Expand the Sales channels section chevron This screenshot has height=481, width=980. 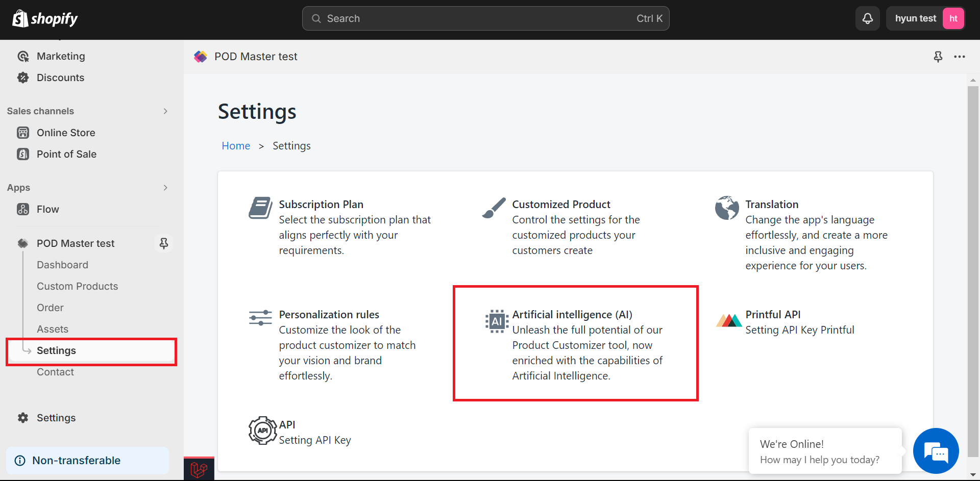[x=165, y=111]
